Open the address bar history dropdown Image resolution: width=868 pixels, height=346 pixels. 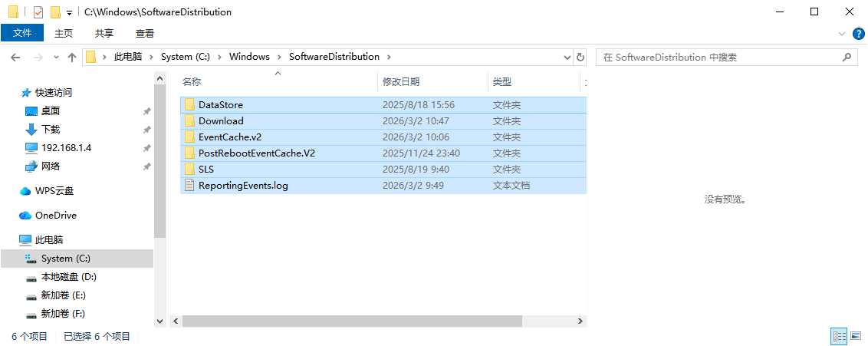pyautogui.click(x=567, y=57)
